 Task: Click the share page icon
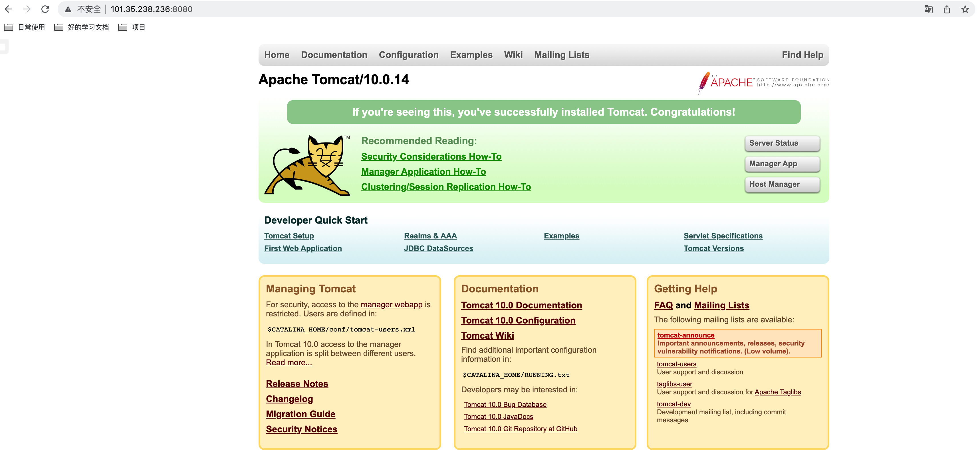click(x=947, y=9)
